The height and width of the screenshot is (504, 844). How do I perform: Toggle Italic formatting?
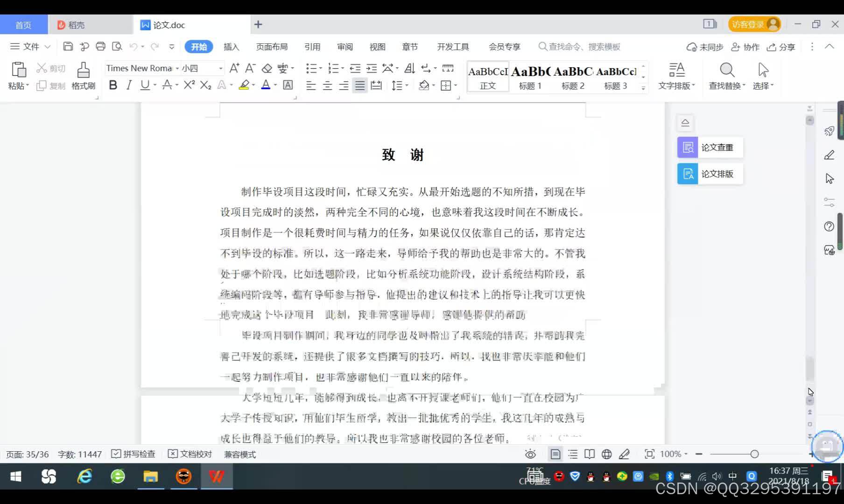point(129,85)
